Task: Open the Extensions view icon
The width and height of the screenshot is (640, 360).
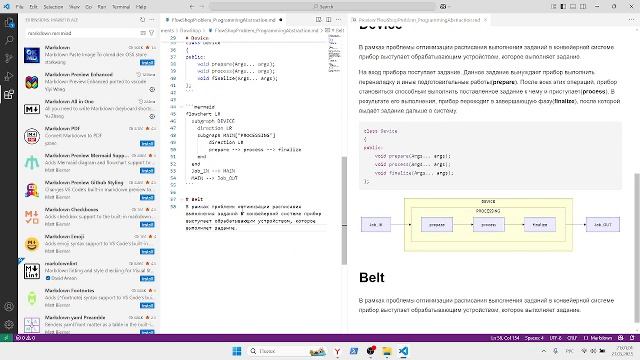Action: (x=9, y=95)
